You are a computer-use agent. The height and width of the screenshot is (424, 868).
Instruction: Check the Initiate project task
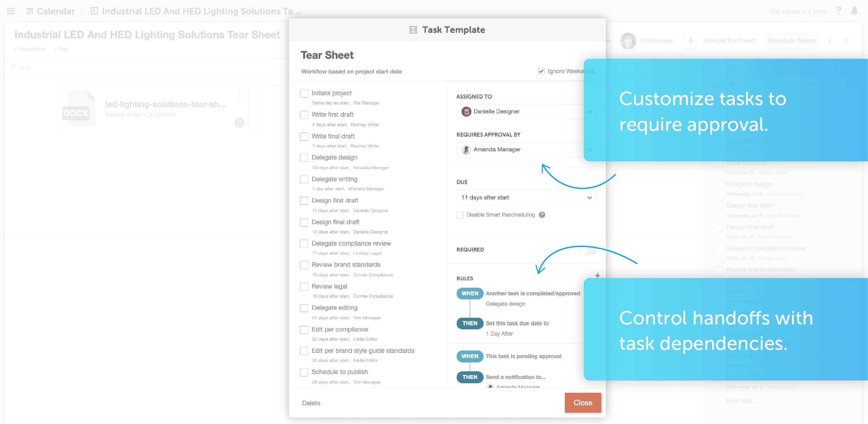(x=304, y=93)
